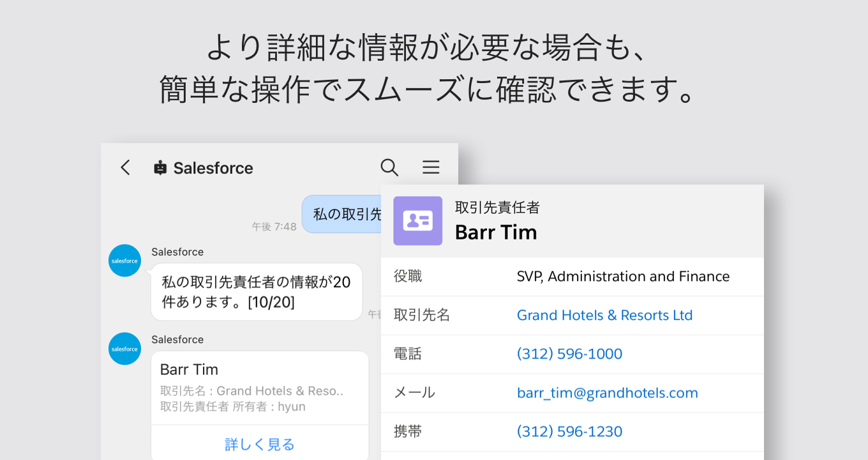Call the phone number (312) 596-1000
The image size is (868, 460).
tap(569, 353)
